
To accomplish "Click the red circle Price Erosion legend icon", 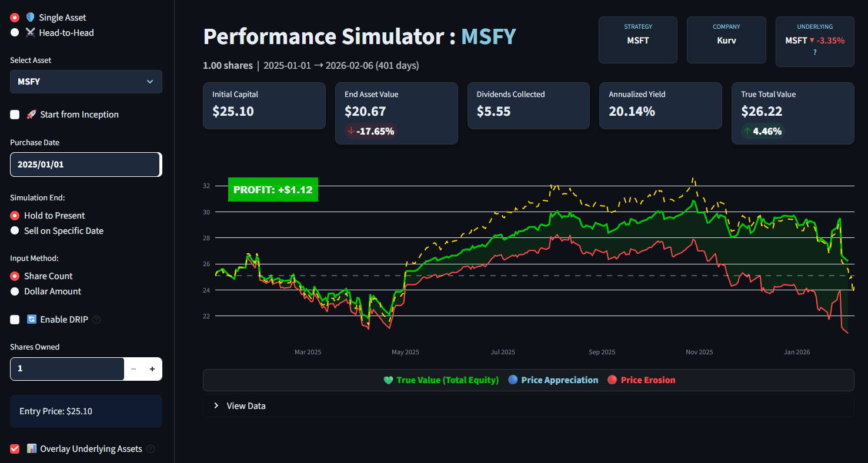I will click(x=612, y=380).
